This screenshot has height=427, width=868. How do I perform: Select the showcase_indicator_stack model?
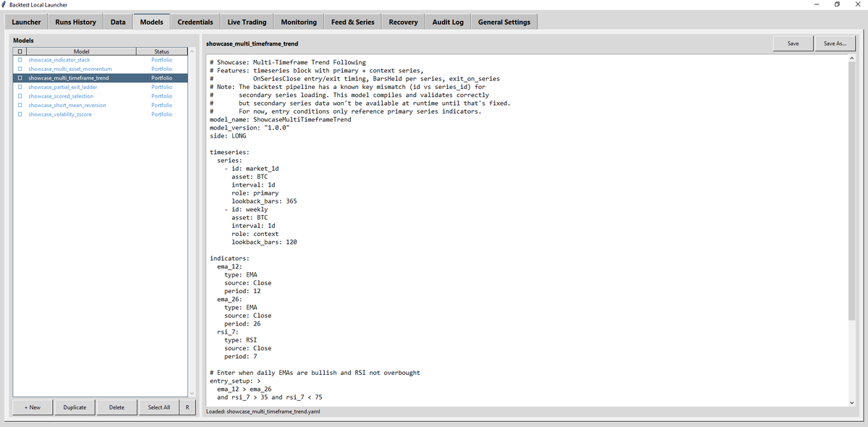click(59, 60)
